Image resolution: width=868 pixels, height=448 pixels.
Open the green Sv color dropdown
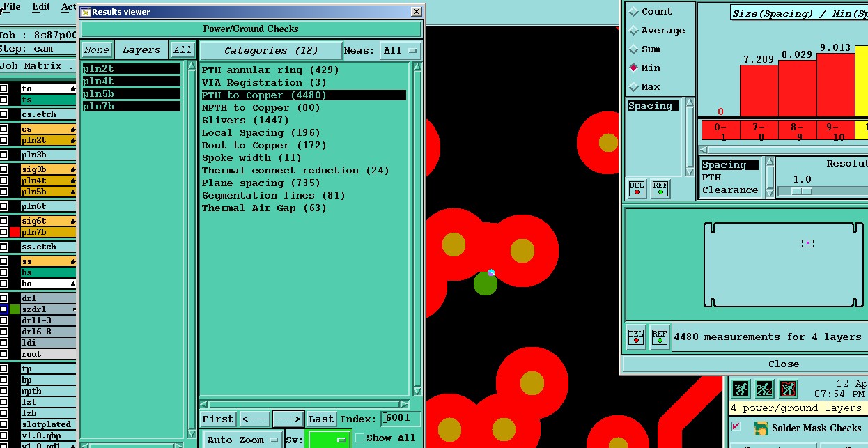pos(328,440)
